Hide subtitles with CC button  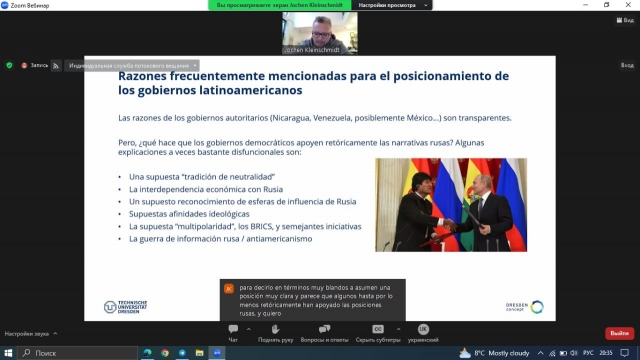pos(378,333)
